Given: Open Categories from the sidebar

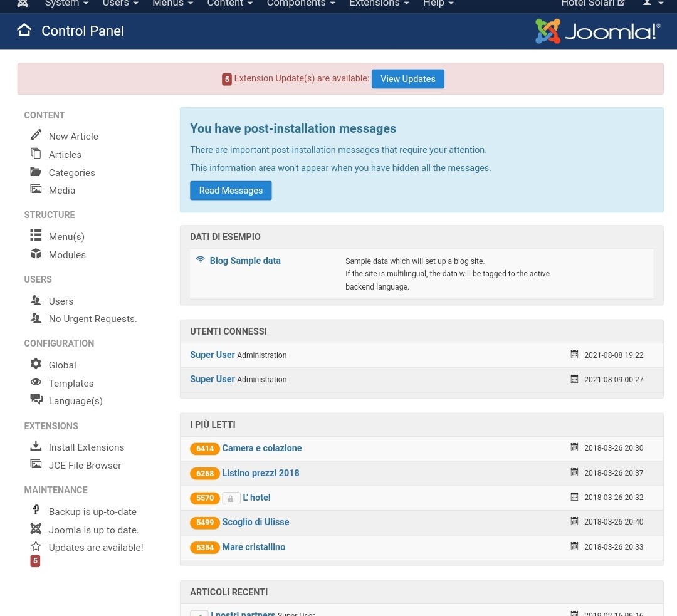Looking at the screenshot, I should [71, 173].
